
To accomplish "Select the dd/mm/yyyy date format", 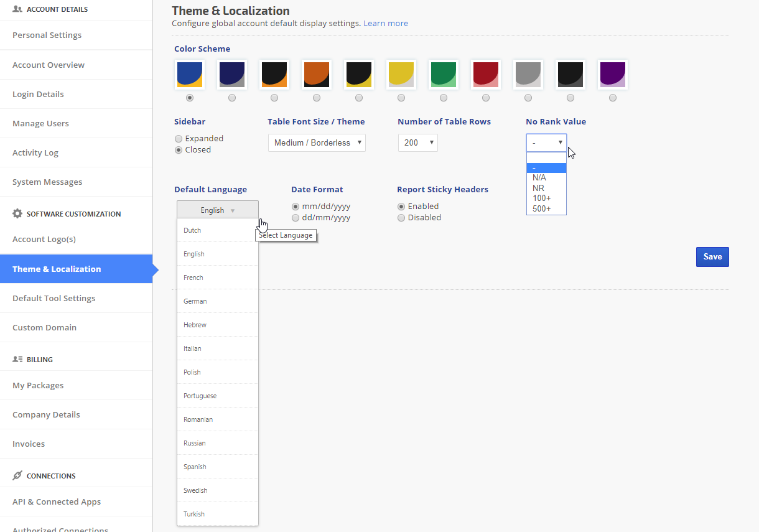I will coord(296,218).
